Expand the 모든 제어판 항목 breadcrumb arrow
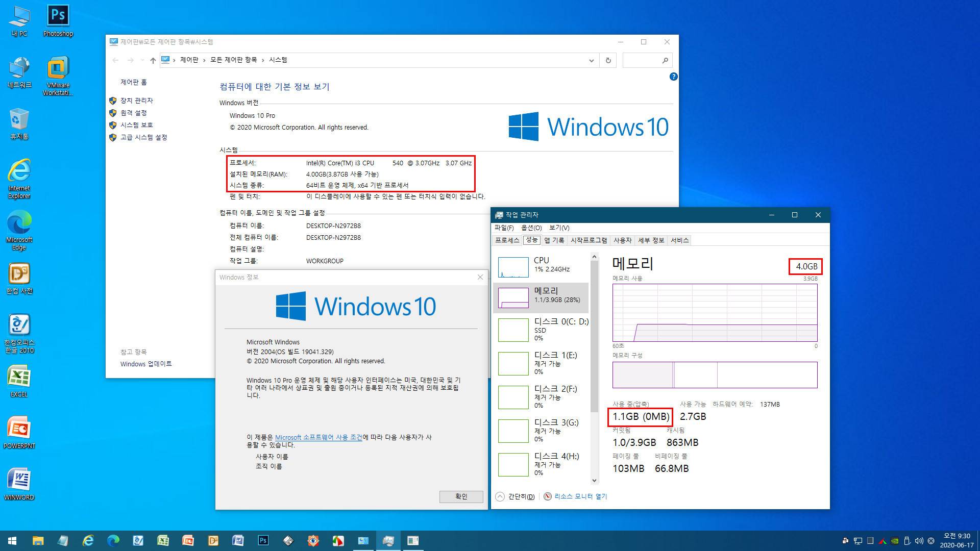 pyautogui.click(x=263, y=60)
